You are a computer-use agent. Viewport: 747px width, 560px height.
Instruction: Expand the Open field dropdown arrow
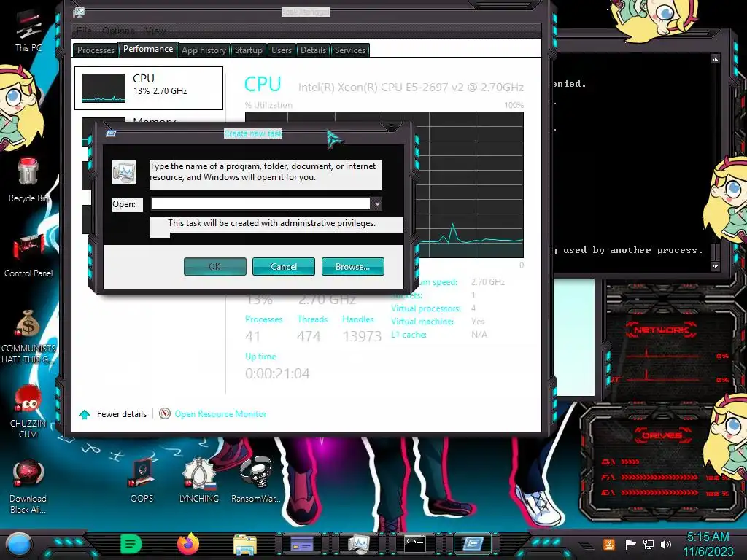(x=376, y=204)
